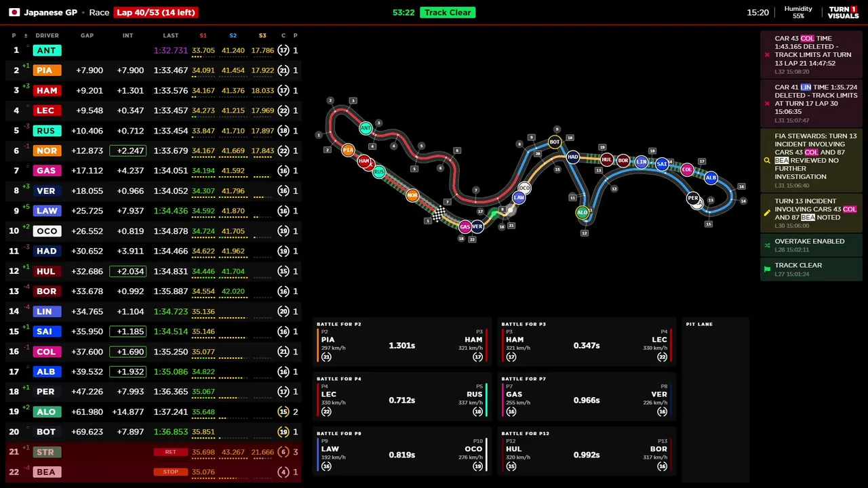Click the 15:20 clock
This screenshot has width=868, height=488.
click(757, 12)
